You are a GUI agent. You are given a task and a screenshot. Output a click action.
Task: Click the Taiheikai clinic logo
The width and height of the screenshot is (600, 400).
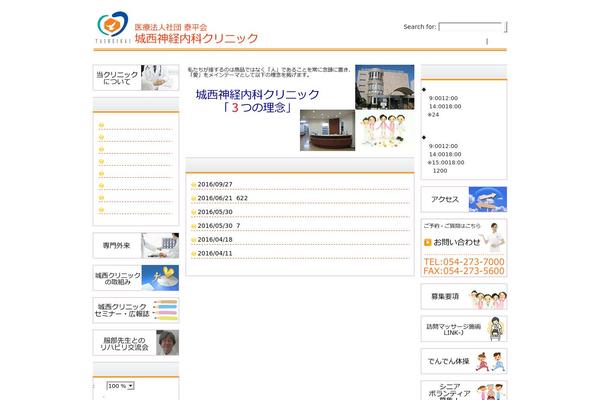pyautogui.click(x=112, y=26)
